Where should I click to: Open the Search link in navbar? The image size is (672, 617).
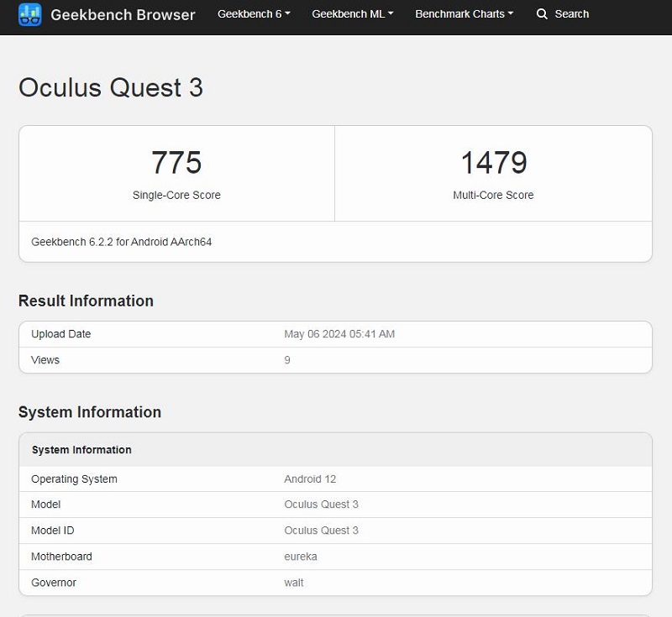(571, 14)
